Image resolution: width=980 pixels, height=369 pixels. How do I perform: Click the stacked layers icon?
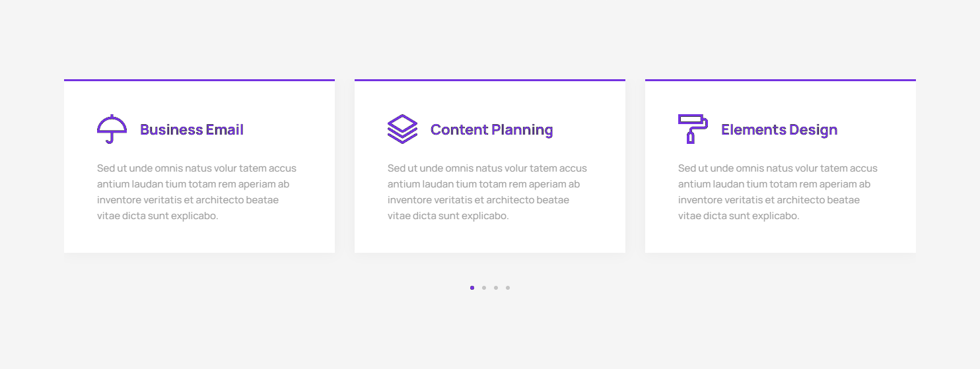402,129
